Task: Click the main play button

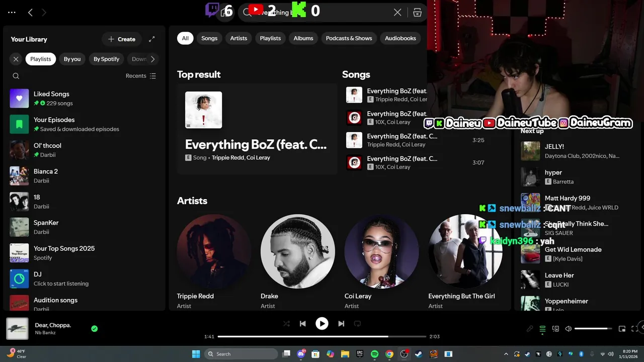Action: (322, 324)
